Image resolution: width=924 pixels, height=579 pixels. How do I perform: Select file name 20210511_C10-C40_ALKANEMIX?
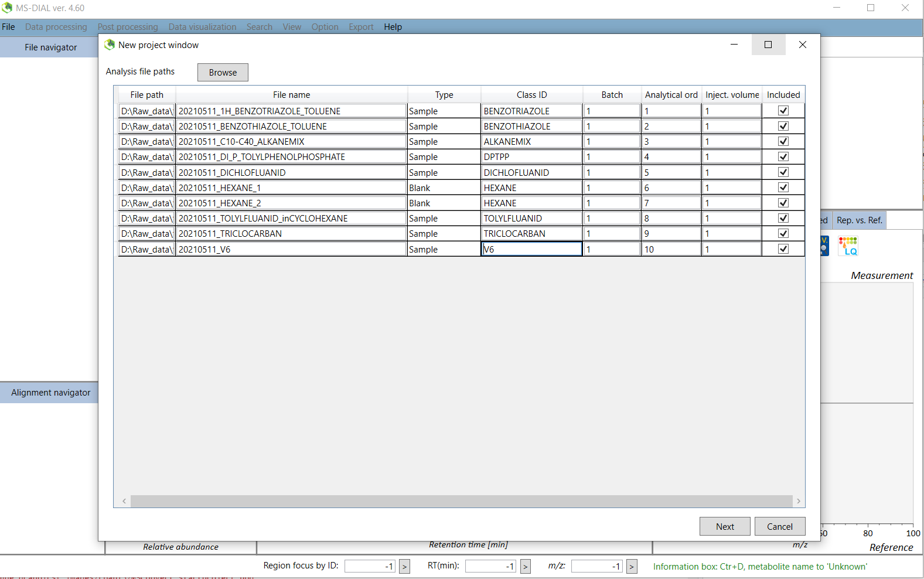(x=291, y=141)
